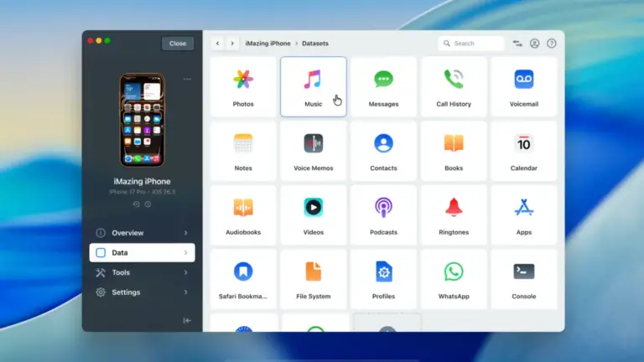The width and height of the screenshot is (644, 362).
Task: Click the Datasets breadcrumb
Action: click(x=315, y=44)
